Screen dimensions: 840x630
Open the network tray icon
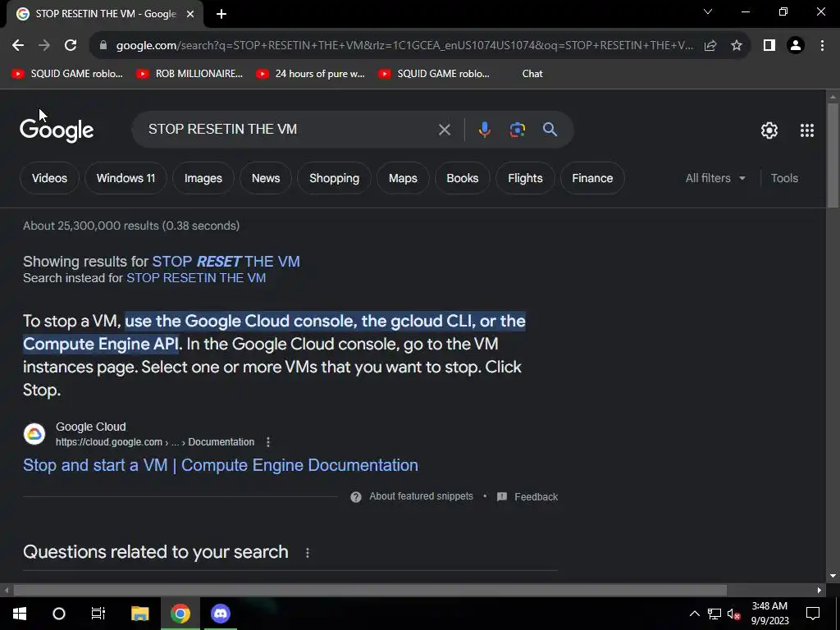pyautogui.click(x=714, y=614)
